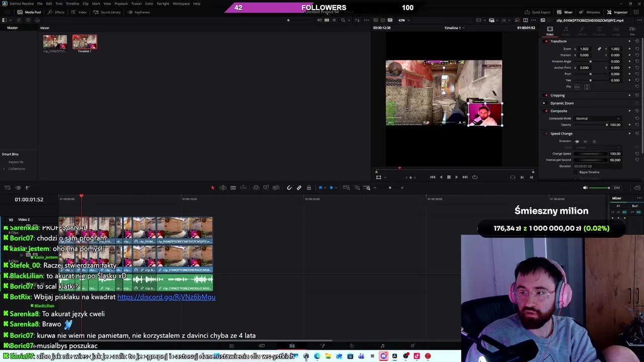Click the blue marker icon
Viewport: 644px width, 362px height.
click(331, 188)
